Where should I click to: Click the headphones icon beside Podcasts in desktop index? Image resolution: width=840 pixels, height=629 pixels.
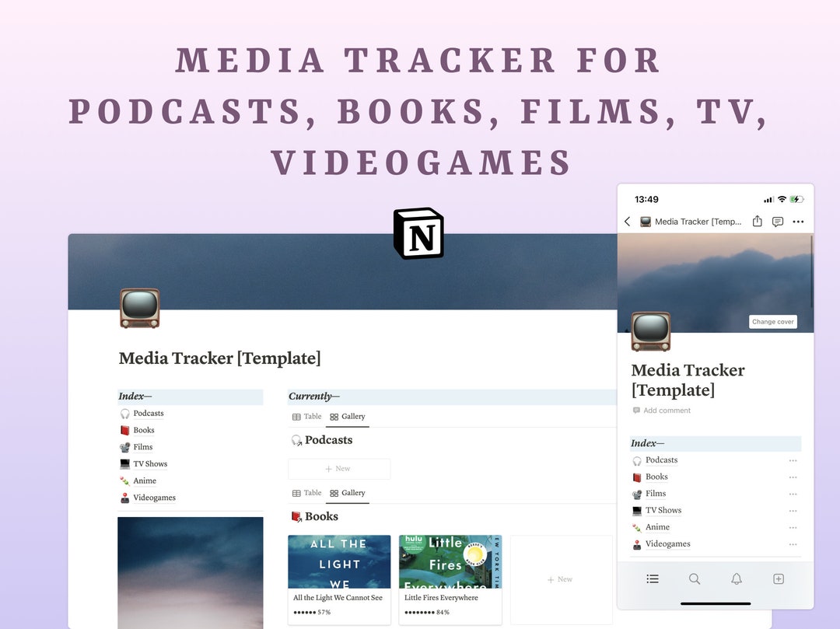(124, 414)
